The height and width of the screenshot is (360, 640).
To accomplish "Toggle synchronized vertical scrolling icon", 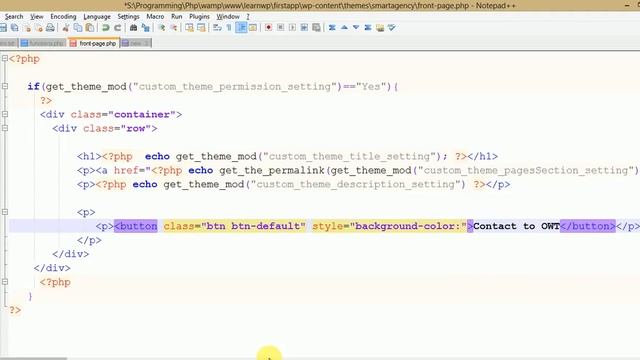I will pyautogui.click(x=189, y=28).
